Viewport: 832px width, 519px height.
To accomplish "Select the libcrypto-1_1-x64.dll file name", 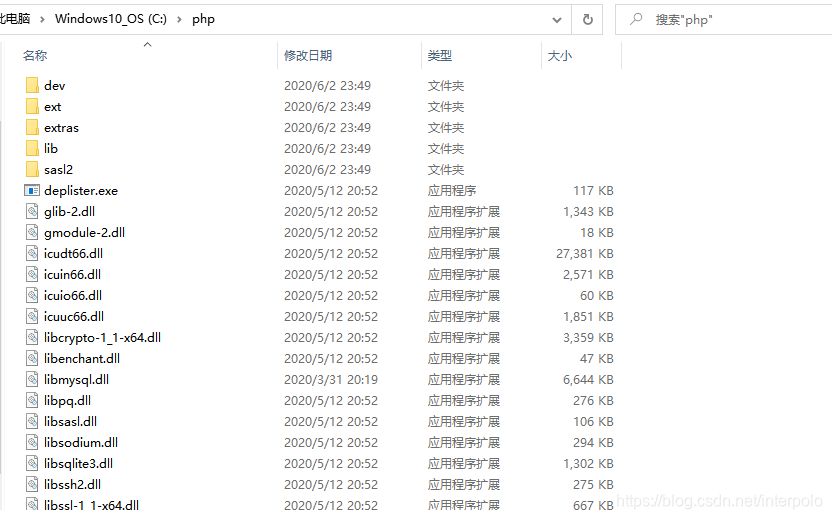I will point(102,338).
